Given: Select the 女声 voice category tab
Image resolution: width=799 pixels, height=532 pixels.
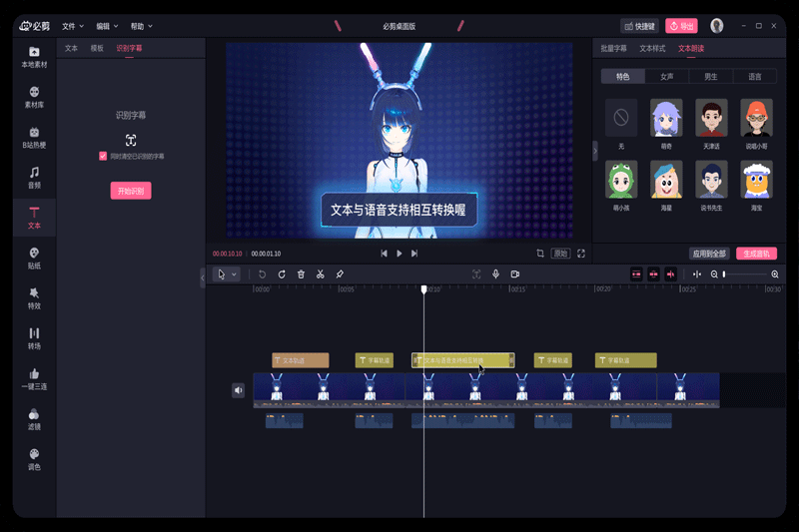Looking at the screenshot, I should point(666,76).
